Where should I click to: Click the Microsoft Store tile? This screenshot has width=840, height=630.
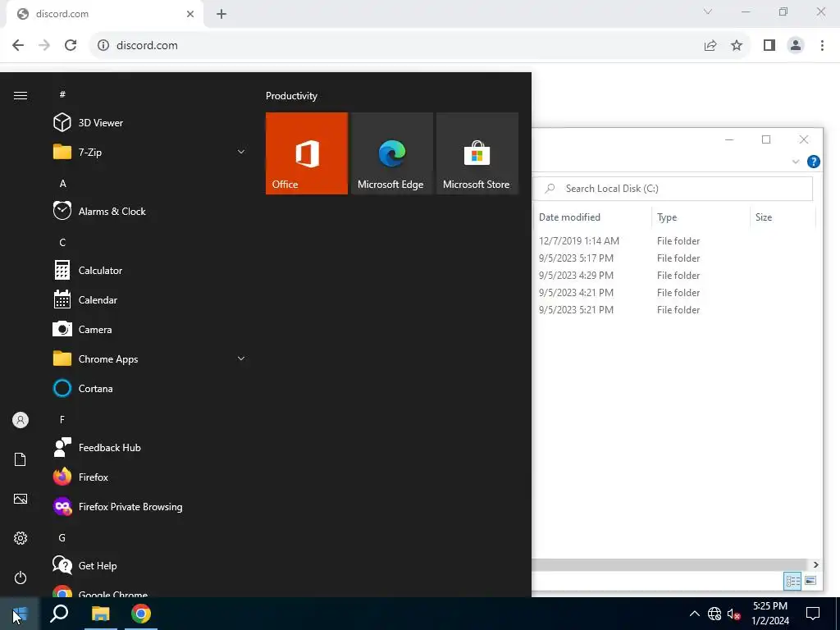coord(477,153)
